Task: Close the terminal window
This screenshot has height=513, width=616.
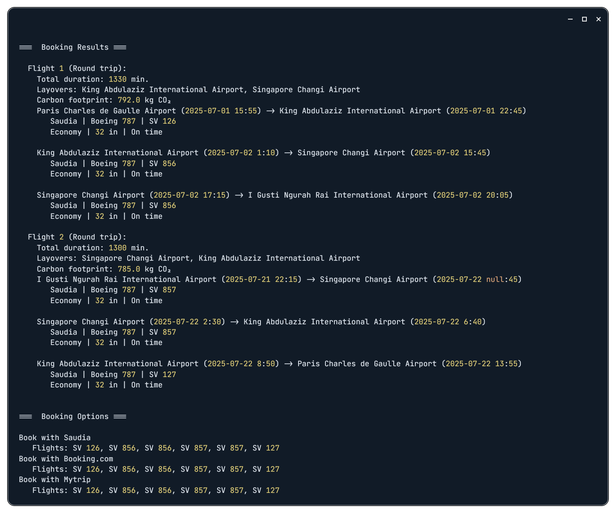Action: [x=597, y=19]
